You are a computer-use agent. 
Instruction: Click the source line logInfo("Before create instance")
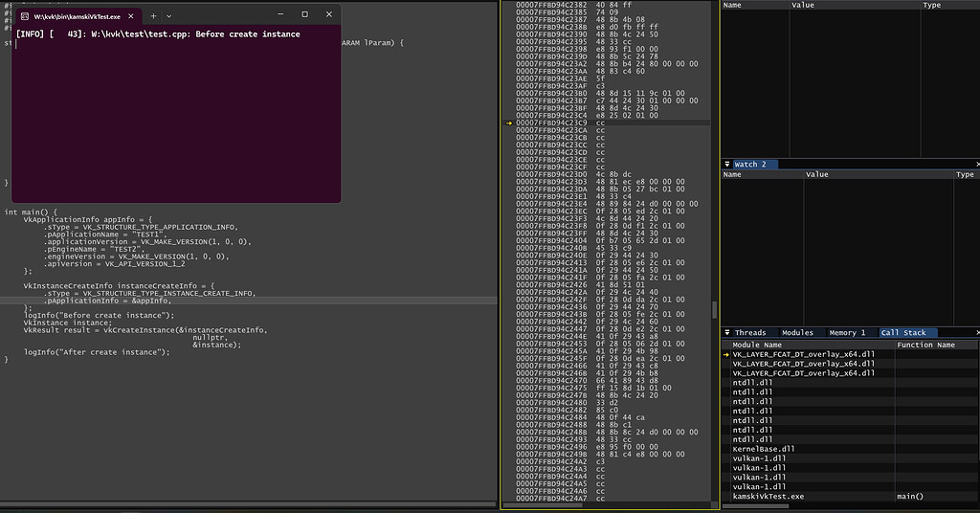point(99,316)
